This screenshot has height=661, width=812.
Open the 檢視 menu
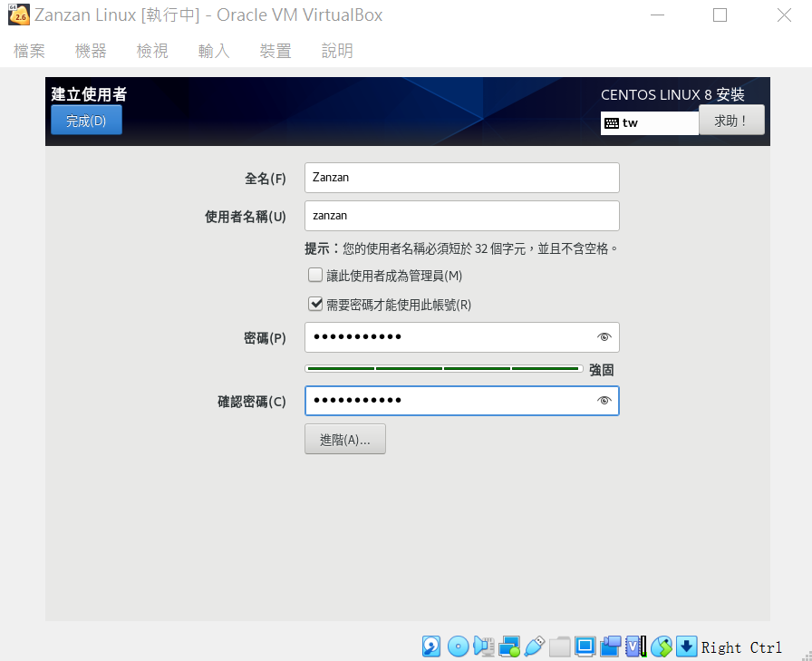tap(152, 51)
